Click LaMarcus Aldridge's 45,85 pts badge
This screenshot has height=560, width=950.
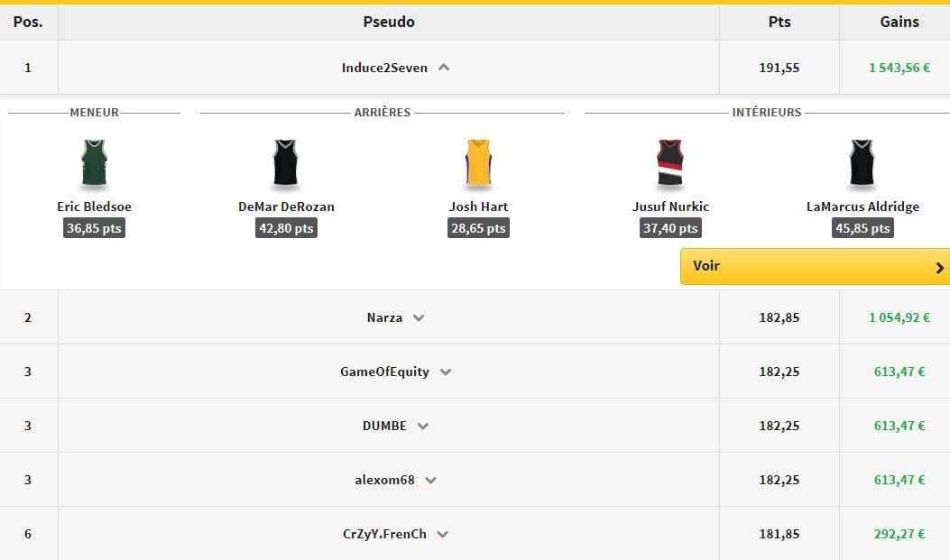pyautogui.click(x=862, y=228)
